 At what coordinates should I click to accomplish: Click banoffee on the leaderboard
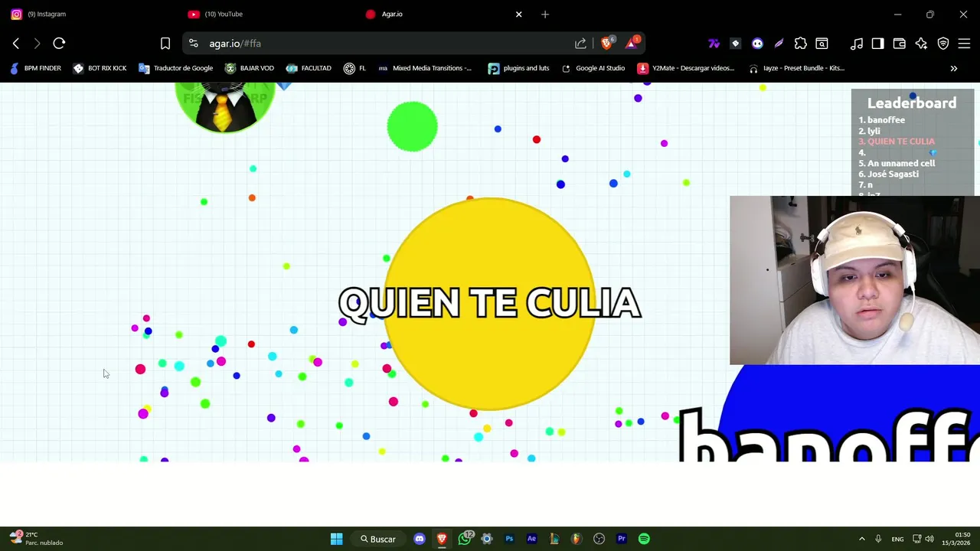coord(886,120)
